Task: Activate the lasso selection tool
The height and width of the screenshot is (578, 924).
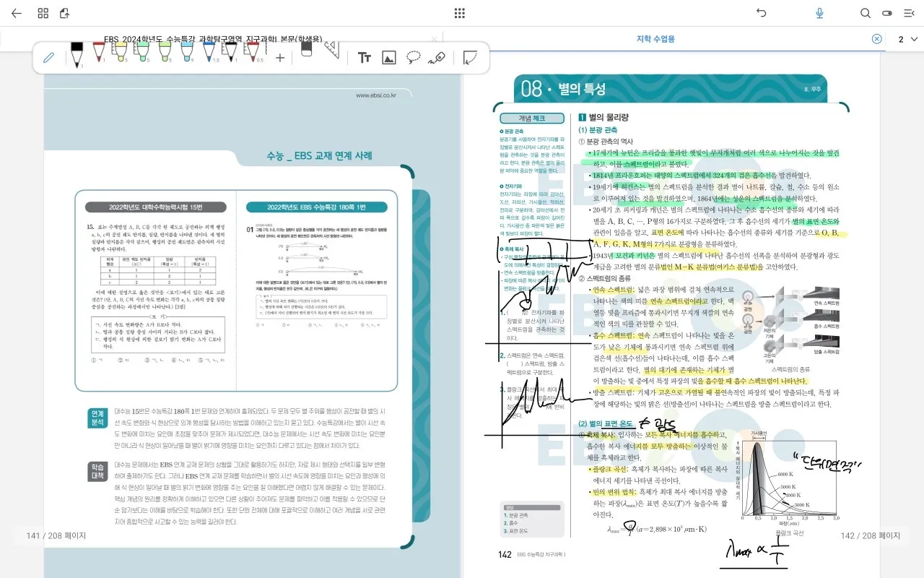Action: 413,58
